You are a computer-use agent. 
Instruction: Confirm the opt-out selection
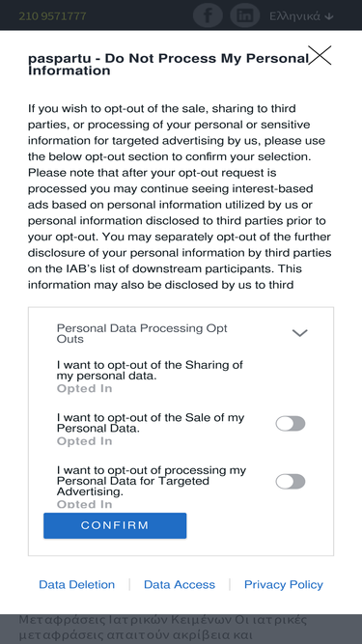[x=115, y=525]
